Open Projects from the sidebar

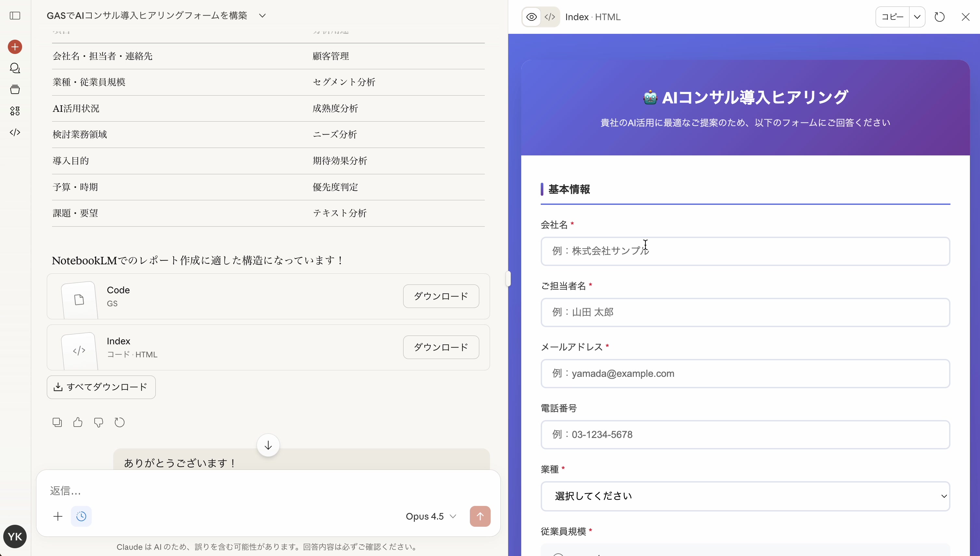(15, 89)
